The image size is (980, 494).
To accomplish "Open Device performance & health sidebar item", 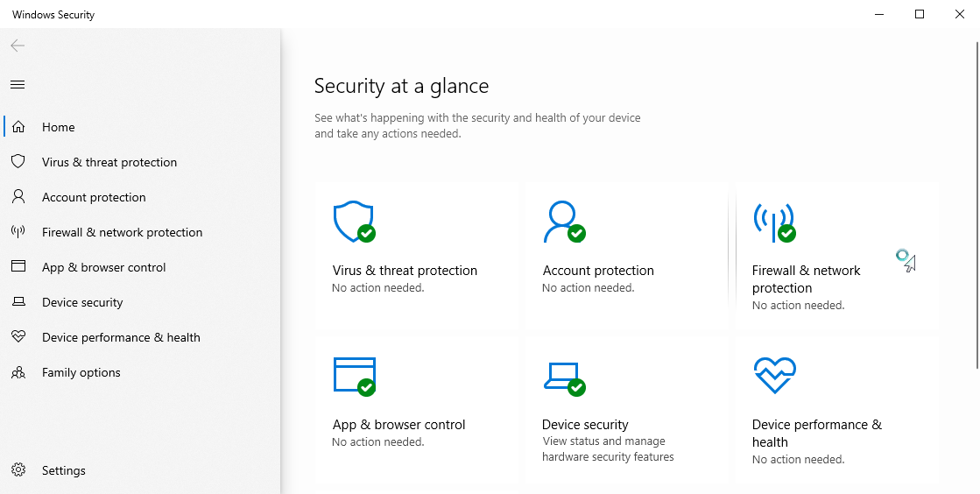I will pyautogui.click(x=140, y=337).
